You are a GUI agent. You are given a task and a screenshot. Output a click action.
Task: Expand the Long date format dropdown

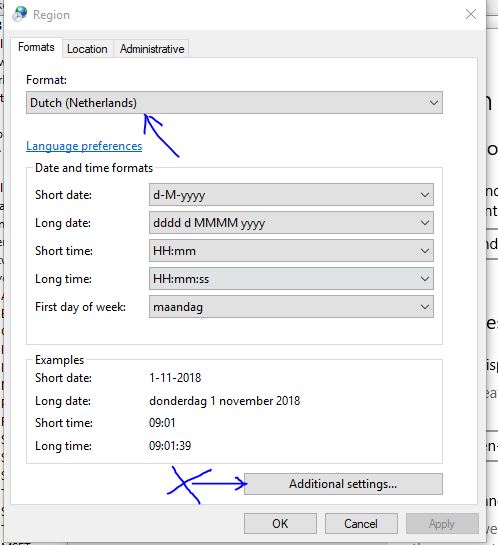click(x=291, y=222)
